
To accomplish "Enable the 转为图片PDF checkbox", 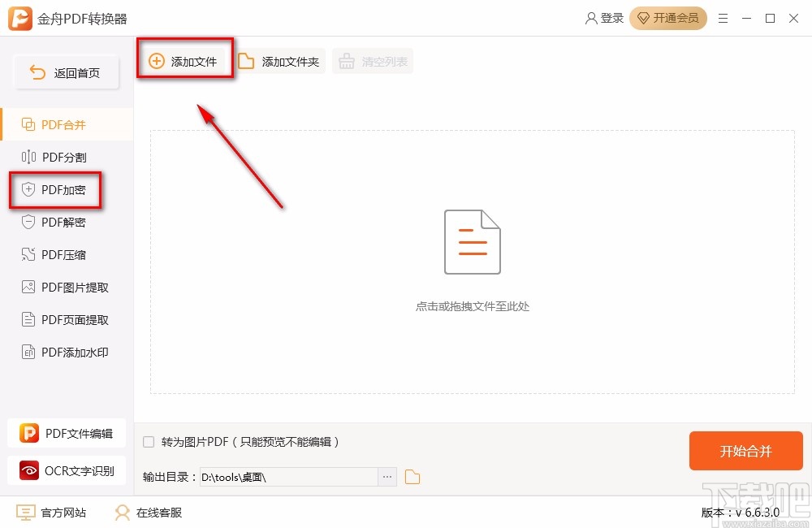I will tap(148, 442).
